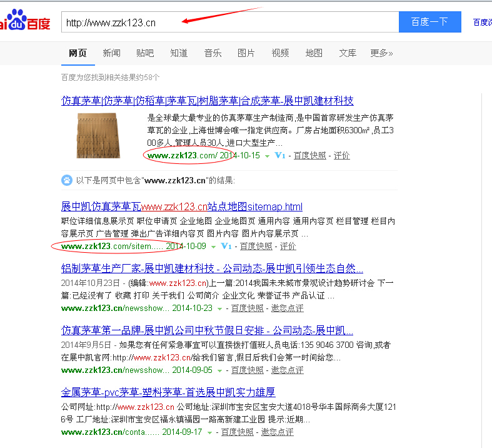492x448 pixels.
Task: Open 百度快照 for the 2014-09-17 result
Action: tap(237, 432)
